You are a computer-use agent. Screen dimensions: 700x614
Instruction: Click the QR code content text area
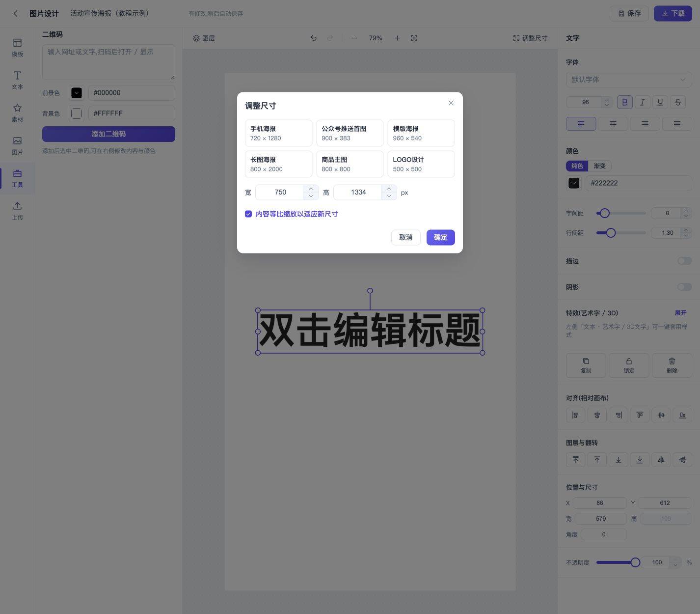pyautogui.click(x=108, y=62)
